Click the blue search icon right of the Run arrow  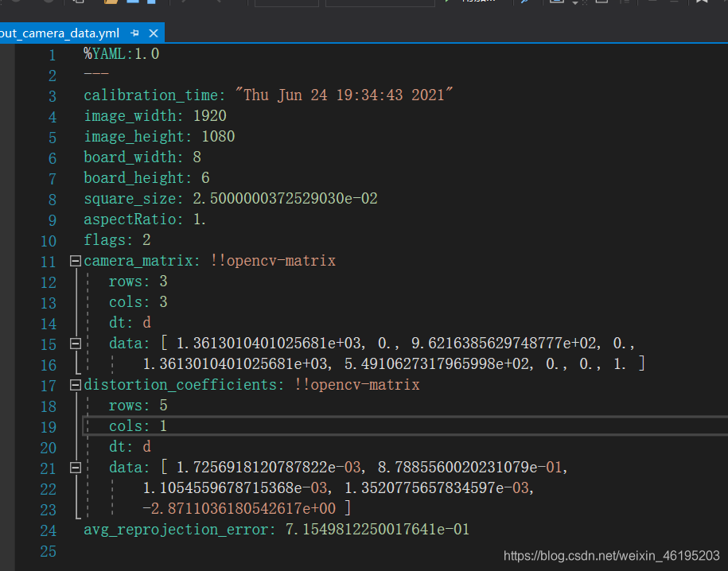click(x=524, y=3)
